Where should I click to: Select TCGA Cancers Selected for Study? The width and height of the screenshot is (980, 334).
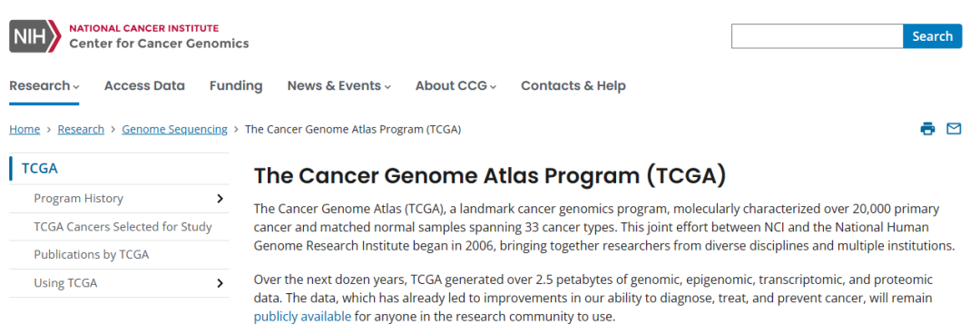(x=122, y=226)
